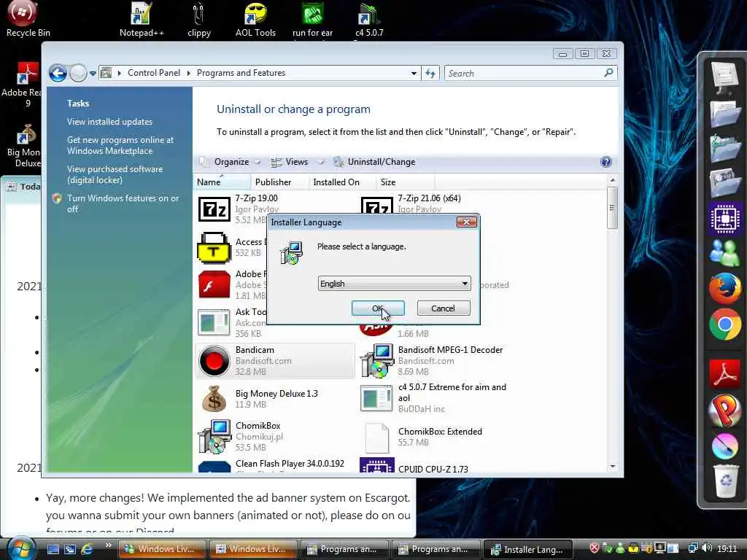
Task: Select the Ask Toolbar program icon
Action: [x=214, y=322]
